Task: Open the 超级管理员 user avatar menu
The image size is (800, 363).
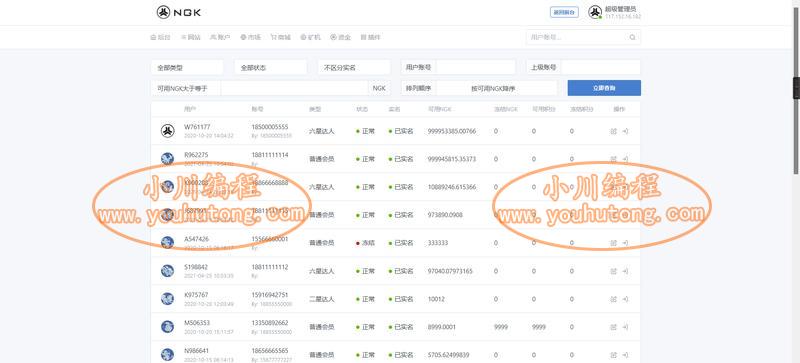Action: tap(595, 12)
